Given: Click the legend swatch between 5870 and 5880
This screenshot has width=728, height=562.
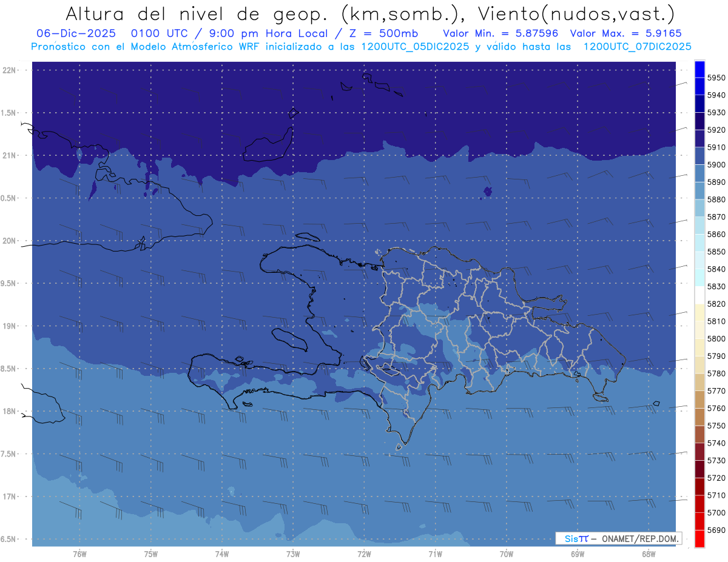Looking at the screenshot, I should point(699,209).
